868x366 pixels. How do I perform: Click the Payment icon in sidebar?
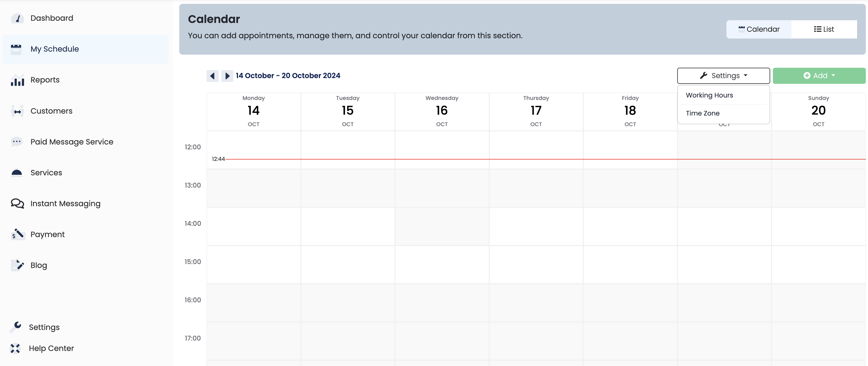click(x=17, y=234)
